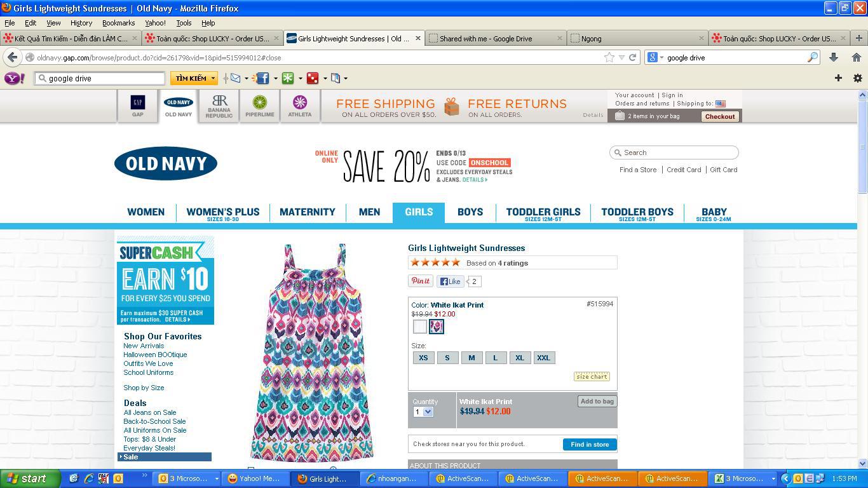
Task: Select the white color swatch
Action: point(420,327)
